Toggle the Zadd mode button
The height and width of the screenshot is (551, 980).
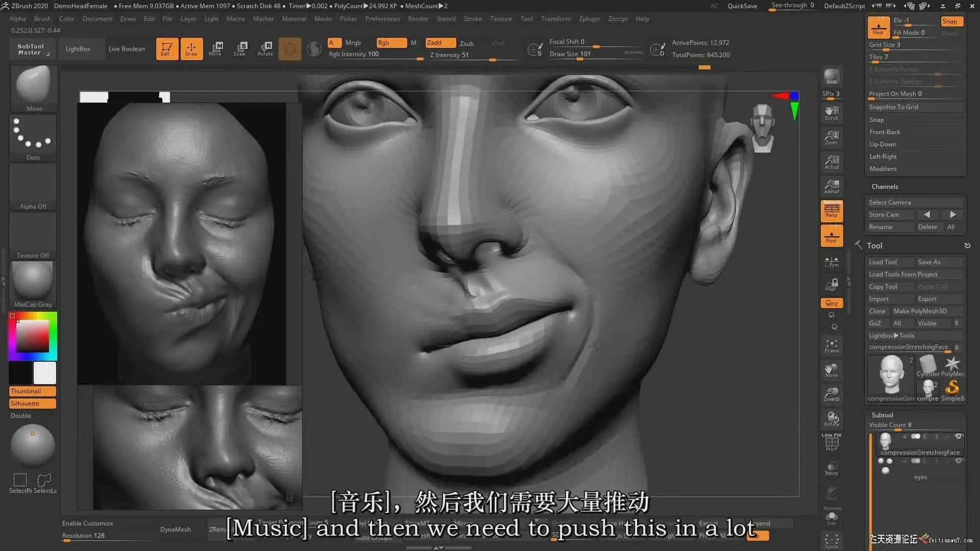pos(440,43)
